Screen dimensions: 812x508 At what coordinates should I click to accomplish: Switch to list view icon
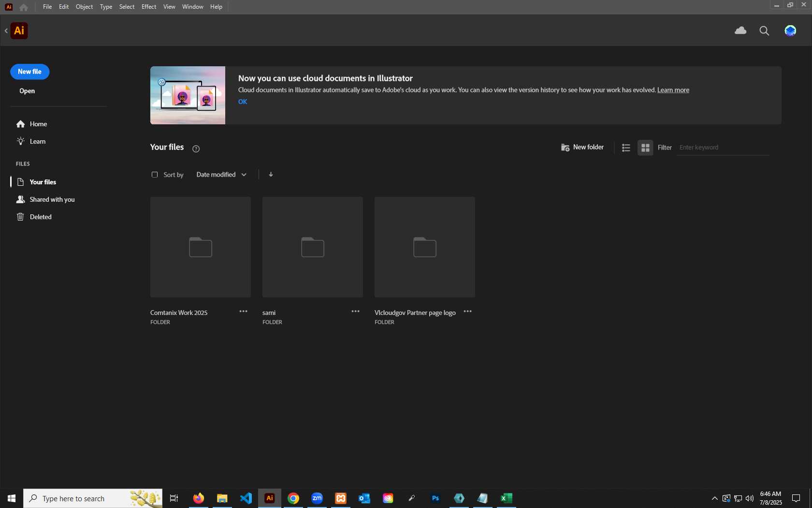[x=626, y=148]
